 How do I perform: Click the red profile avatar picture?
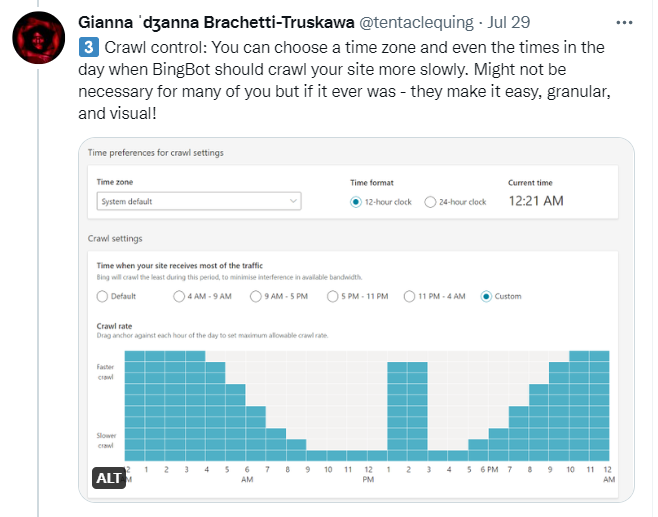pos(39,38)
